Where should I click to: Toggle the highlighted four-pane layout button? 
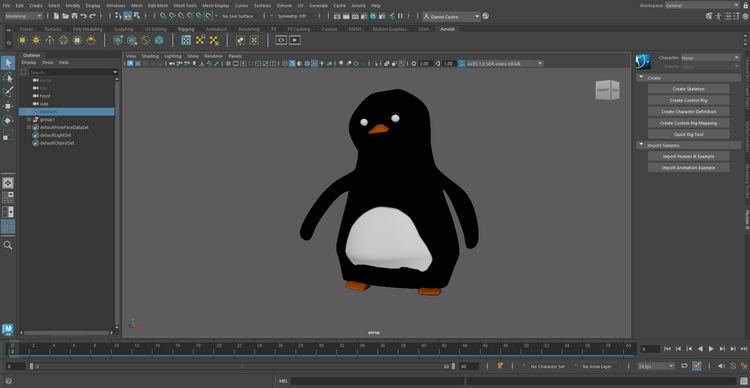click(x=8, y=226)
